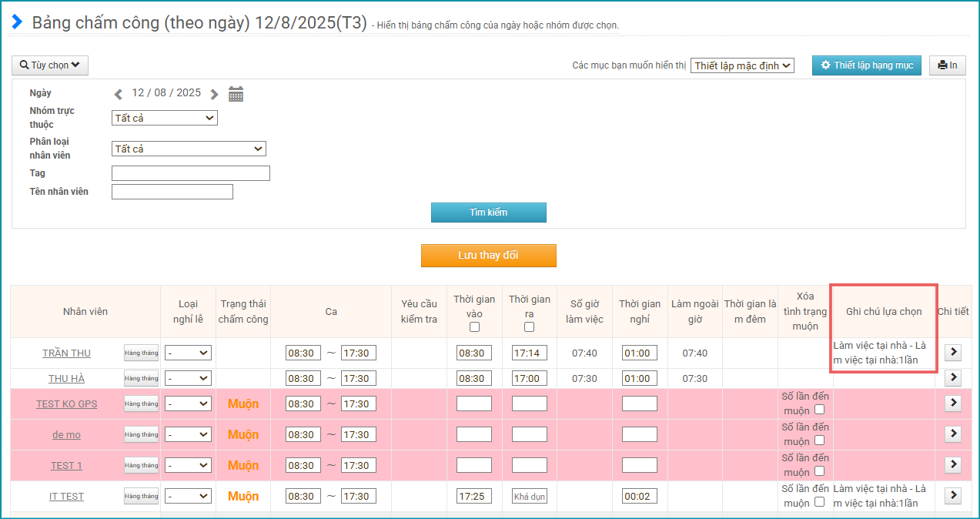Open the Thiết lập mặc định dropdown
The width and height of the screenshot is (980, 519).
coord(741,65)
